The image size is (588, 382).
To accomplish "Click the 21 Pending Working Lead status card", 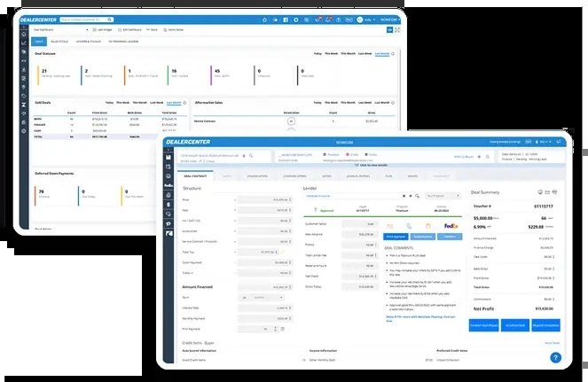I will 56,74.
